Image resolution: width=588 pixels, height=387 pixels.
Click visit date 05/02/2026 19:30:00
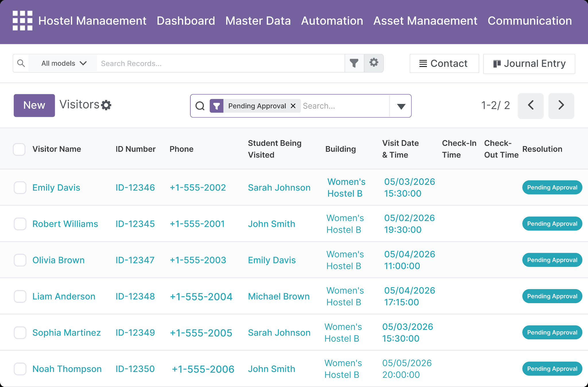coord(409,224)
